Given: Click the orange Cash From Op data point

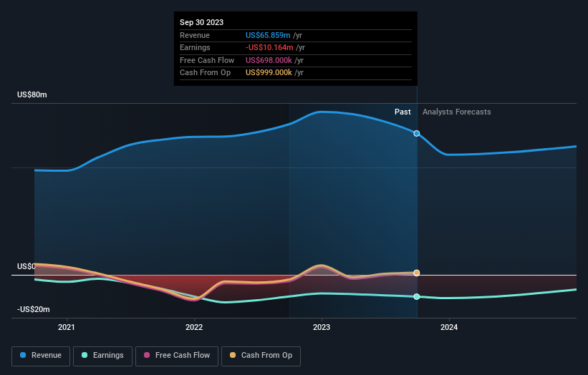Looking at the screenshot, I should coord(417,273).
